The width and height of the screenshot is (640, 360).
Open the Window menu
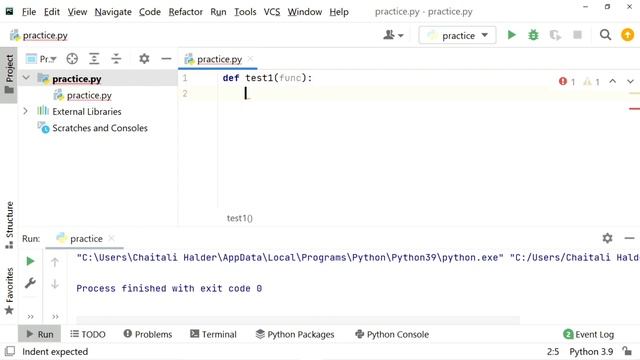(x=305, y=12)
